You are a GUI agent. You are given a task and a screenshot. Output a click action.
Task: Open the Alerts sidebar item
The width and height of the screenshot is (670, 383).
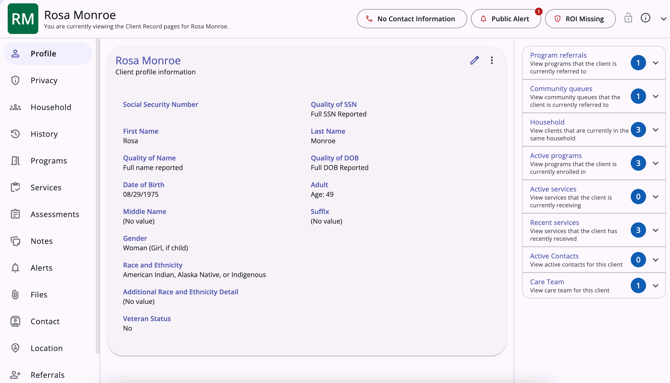tap(48, 268)
